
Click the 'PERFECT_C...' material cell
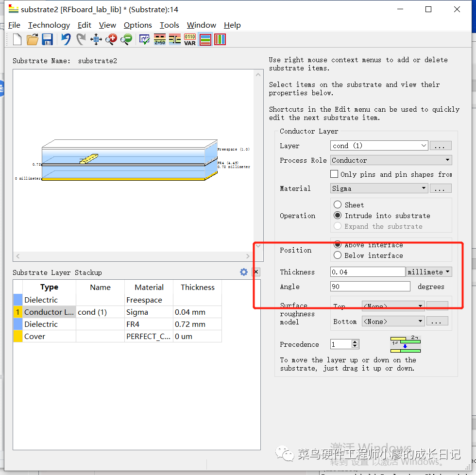click(x=149, y=336)
